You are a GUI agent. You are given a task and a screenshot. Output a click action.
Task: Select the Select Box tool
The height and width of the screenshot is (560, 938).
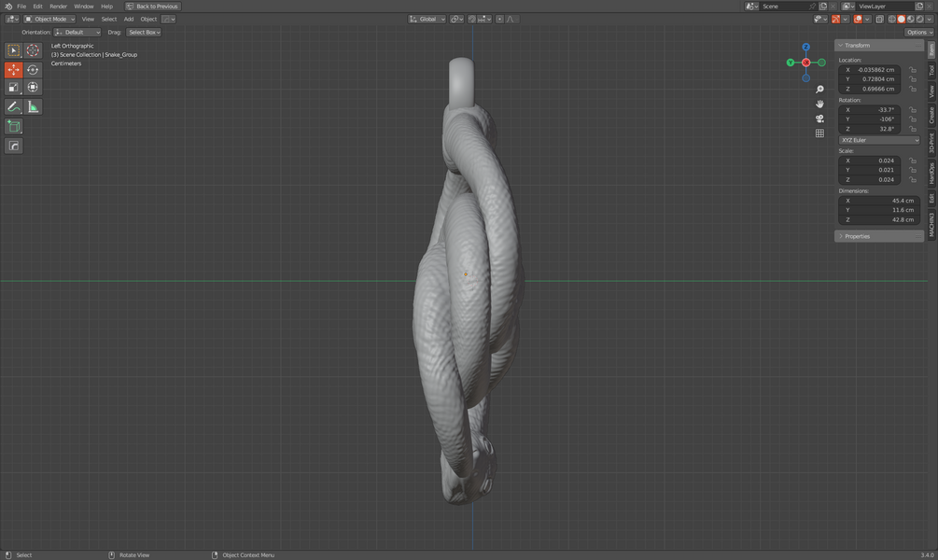[x=13, y=50]
